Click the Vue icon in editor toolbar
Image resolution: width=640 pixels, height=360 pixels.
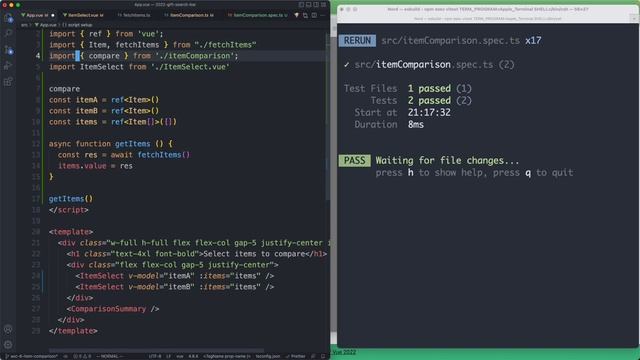pyautogui.click(x=296, y=15)
